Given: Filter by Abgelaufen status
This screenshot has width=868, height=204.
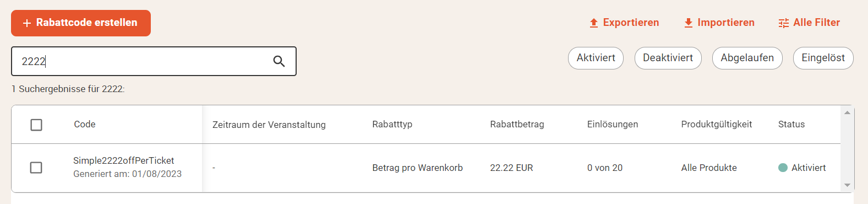Looking at the screenshot, I should pos(747,58).
